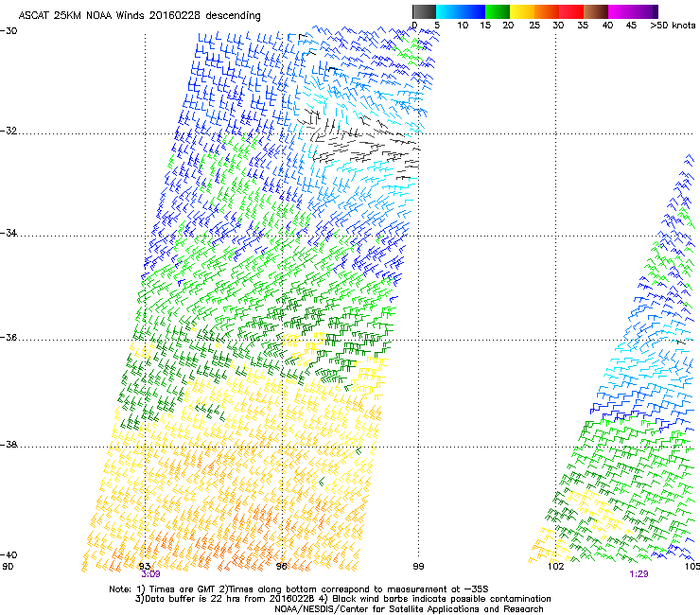This screenshot has height=615, width=700.
Task: Click the '-38' latitude label
Action: [x=9, y=445]
